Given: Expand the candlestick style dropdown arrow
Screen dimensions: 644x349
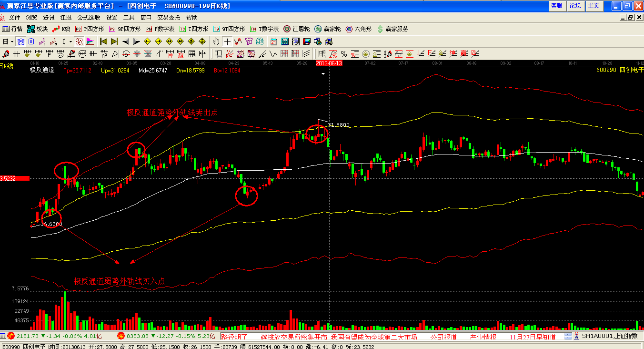Looking at the screenshot, I should click(x=70, y=41).
